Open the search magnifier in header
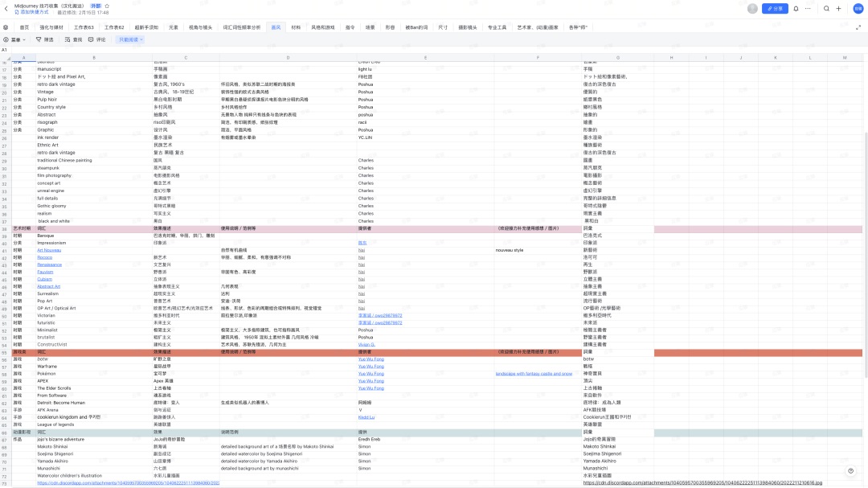 click(826, 8)
